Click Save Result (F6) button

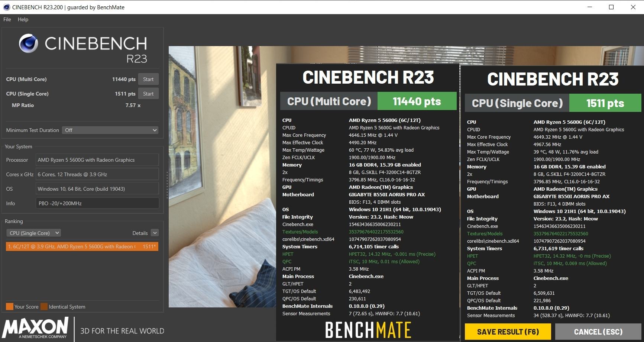click(x=508, y=332)
